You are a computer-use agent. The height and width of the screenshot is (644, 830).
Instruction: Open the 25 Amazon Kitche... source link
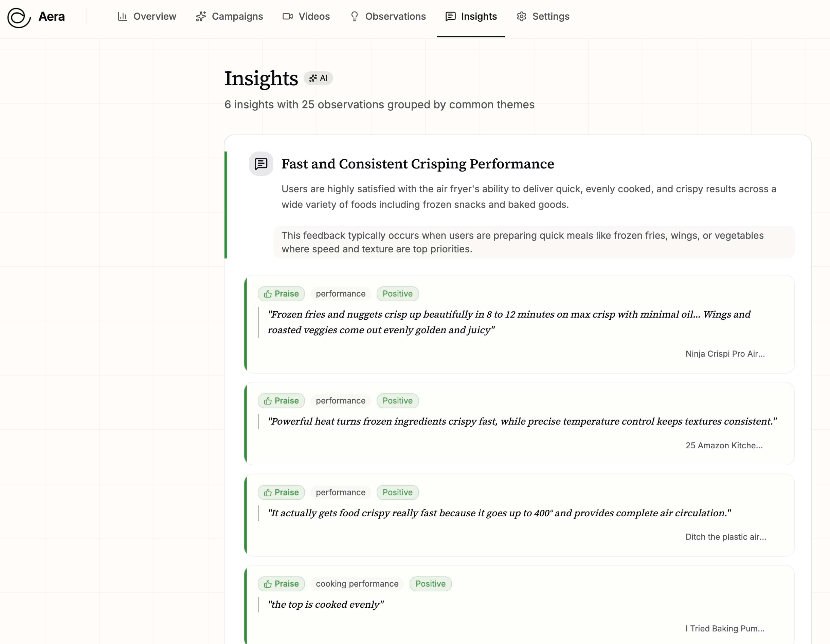tap(724, 446)
